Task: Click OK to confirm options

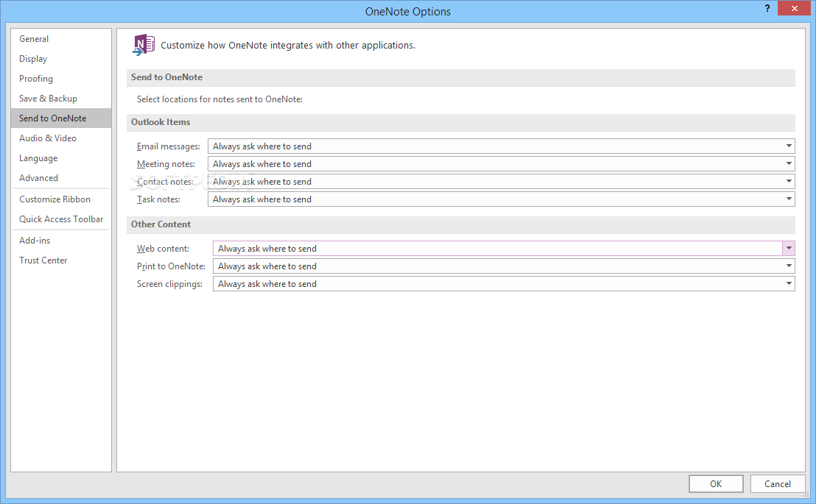Action: [x=716, y=483]
